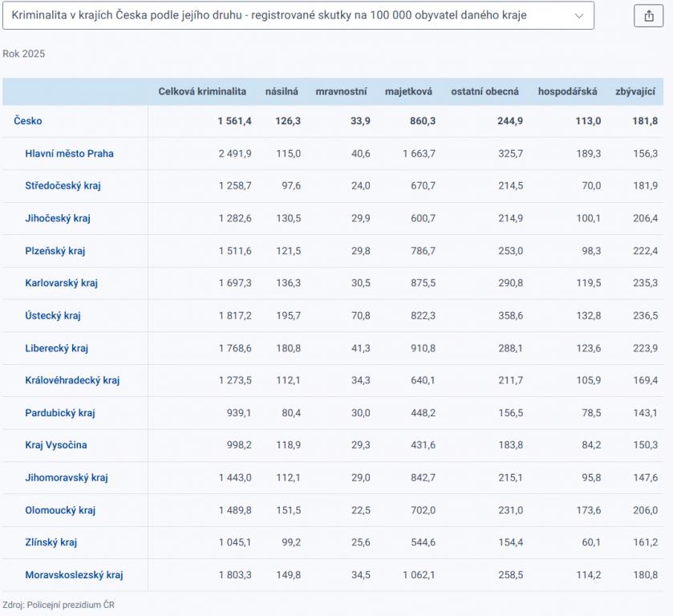The width and height of the screenshot is (673, 616).
Task: Click the dropdown chevron arrow
Action: point(579,16)
